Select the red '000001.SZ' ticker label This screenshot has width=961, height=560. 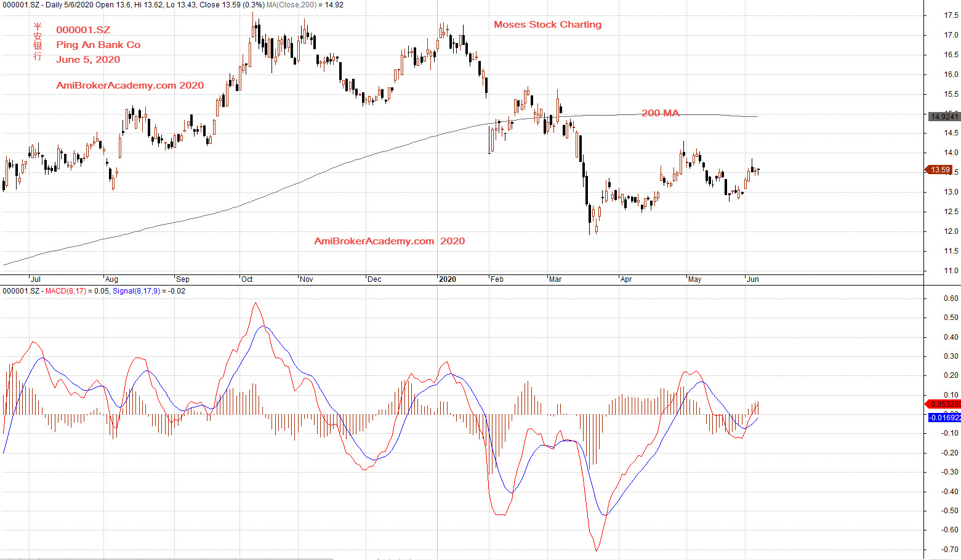click(x=83, y=30)
